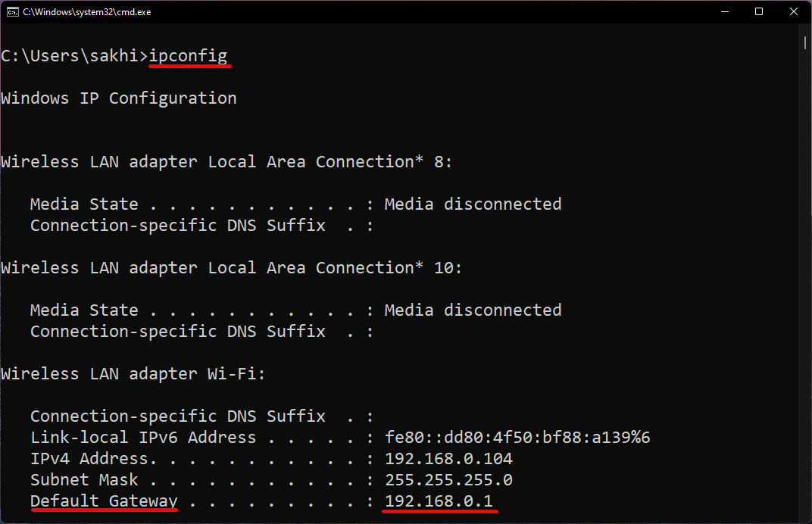Screen dimensions: 812x524
Task: Click DNS Suffix line under Wi-Fi adapter
Action: [201, 416]
